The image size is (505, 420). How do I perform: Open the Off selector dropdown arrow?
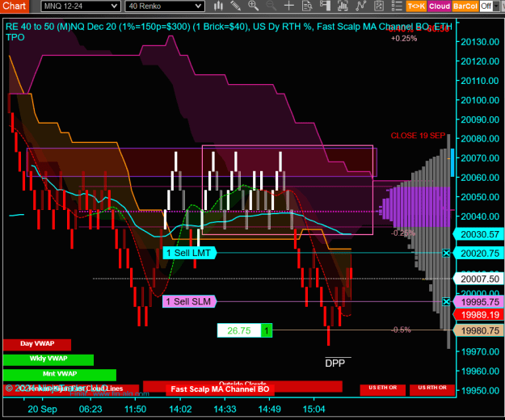pyautogui.click(x=496, y=6)
